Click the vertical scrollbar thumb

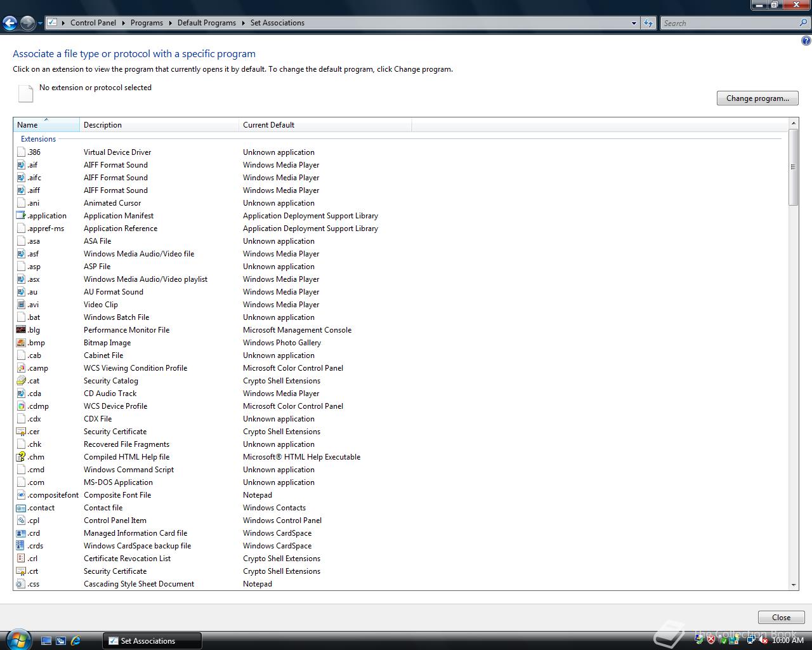pyautogui.click(x=794, y=167)
